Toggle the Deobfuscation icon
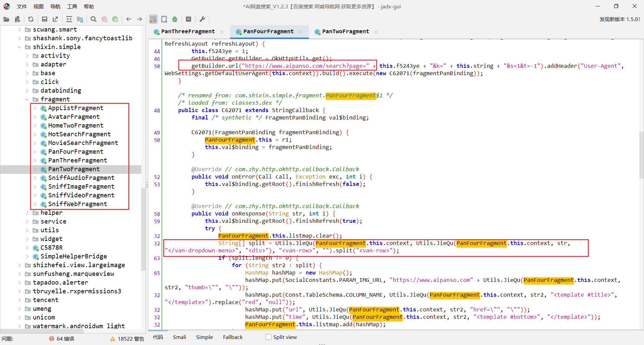This screenshot has height=345, width=644. click(x=153, y=19)
